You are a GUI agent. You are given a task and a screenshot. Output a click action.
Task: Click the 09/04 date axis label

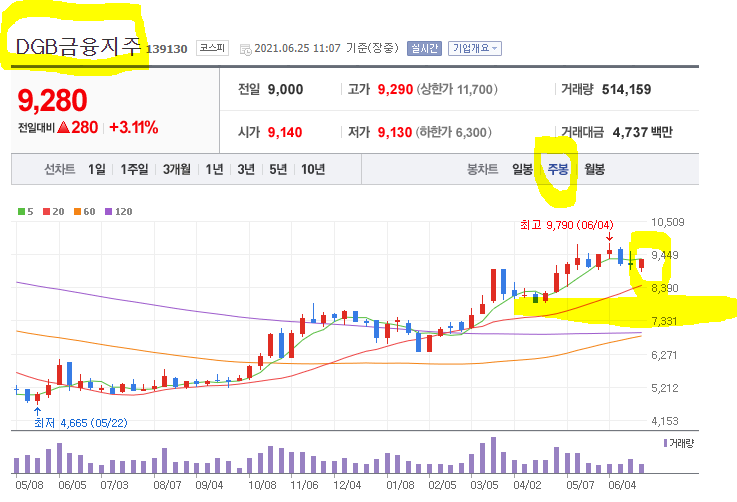[x=209, y=485]
